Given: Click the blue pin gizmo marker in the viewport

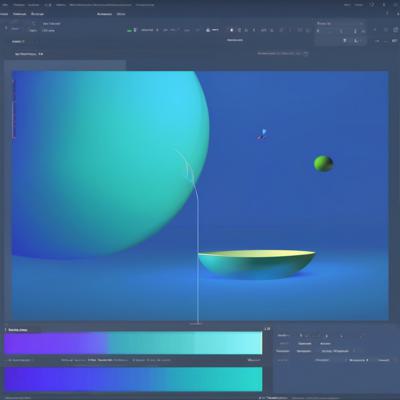Looking at the screenshot, I should coord(264,133).
